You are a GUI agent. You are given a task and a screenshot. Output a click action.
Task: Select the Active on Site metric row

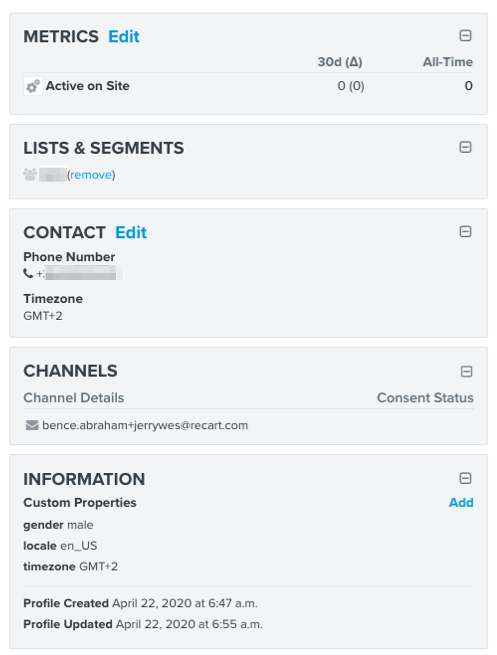248,86
